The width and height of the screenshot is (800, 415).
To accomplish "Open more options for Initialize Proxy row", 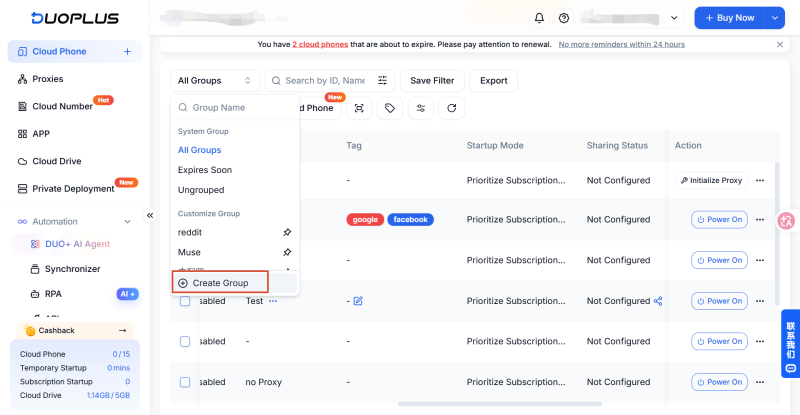I will click(760, 180).
